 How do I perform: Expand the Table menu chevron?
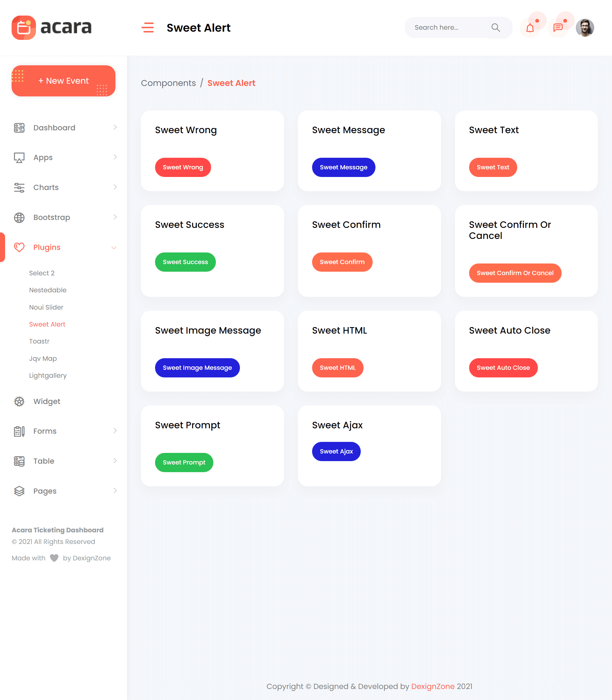pos(115,461)
